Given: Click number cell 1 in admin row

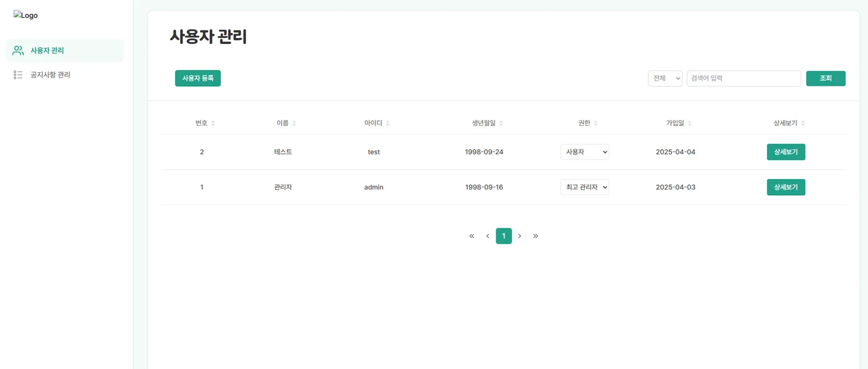Looking at the screenshot, I should (202, 187).
